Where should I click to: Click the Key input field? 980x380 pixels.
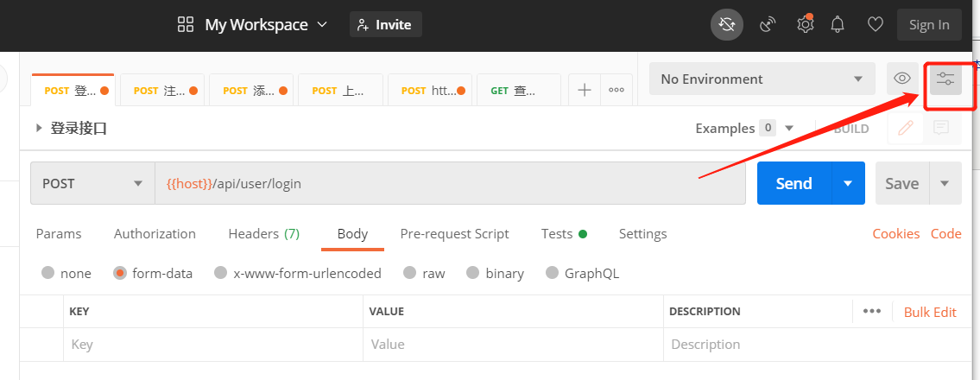click(x=213, y=344)
